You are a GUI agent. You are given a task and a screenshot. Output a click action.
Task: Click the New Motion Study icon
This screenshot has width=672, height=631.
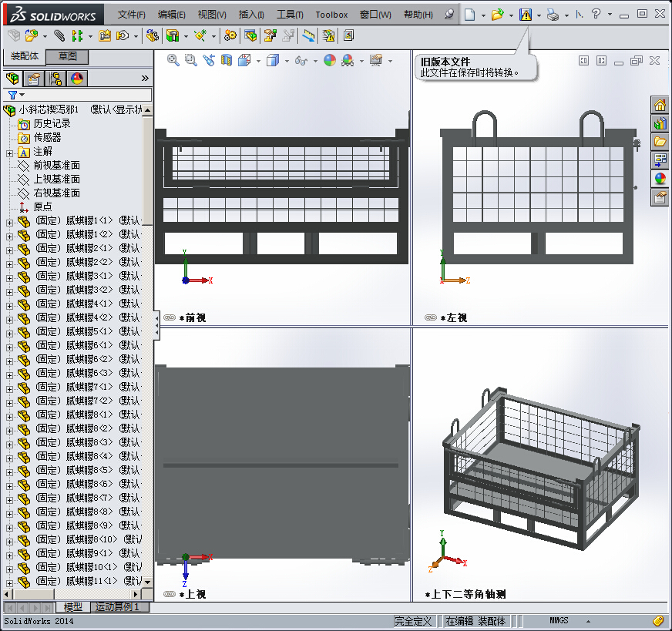230,35
